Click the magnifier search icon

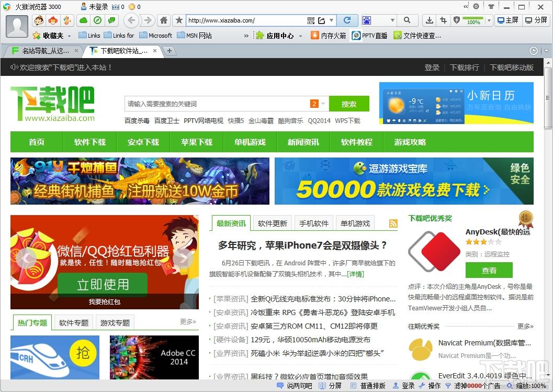pyautogui.click(x=407, y=20)
